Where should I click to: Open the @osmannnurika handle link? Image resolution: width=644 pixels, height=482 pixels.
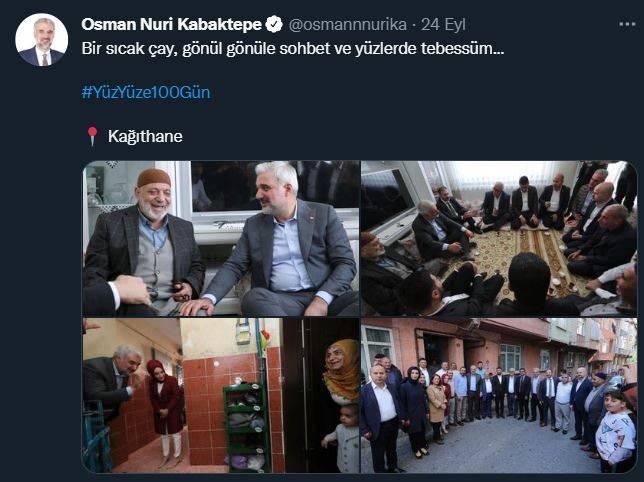click(x=347, y=25)
